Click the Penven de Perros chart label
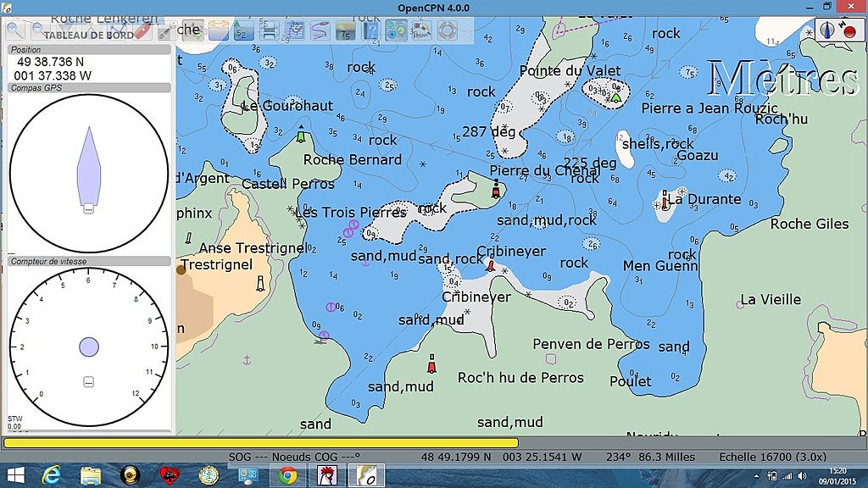Image resolution: width=868 pixels, height=488 pixels. 591,344
